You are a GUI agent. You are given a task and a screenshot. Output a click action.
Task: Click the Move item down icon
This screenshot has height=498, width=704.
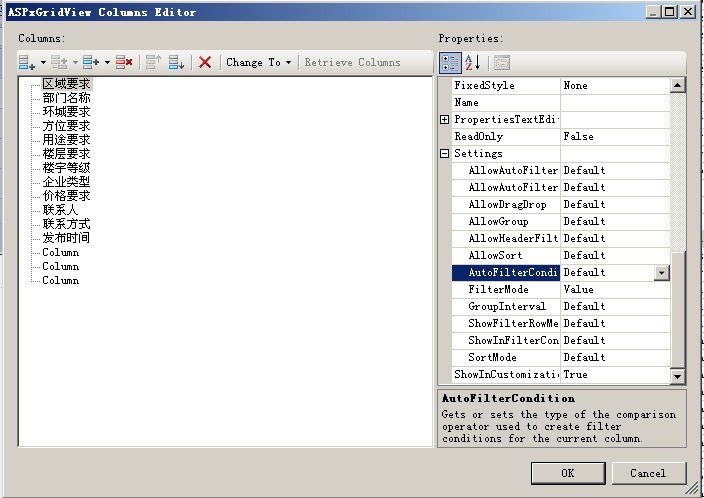[176, 62]
